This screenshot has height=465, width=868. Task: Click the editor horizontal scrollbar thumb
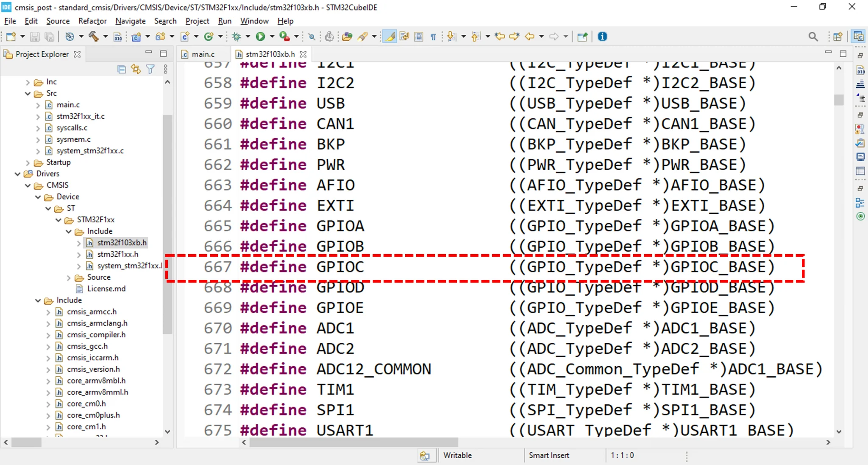353,442
